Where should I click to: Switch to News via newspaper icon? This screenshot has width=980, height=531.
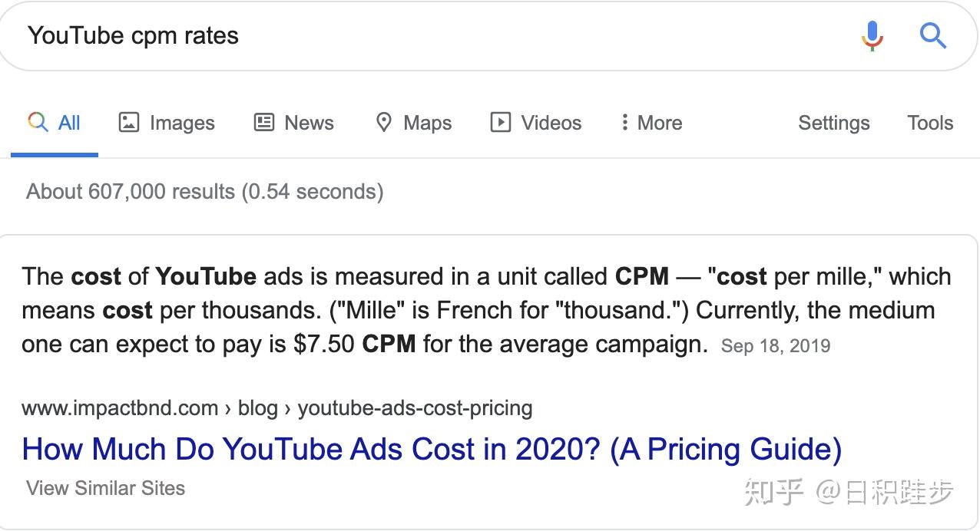coord(264,123)
